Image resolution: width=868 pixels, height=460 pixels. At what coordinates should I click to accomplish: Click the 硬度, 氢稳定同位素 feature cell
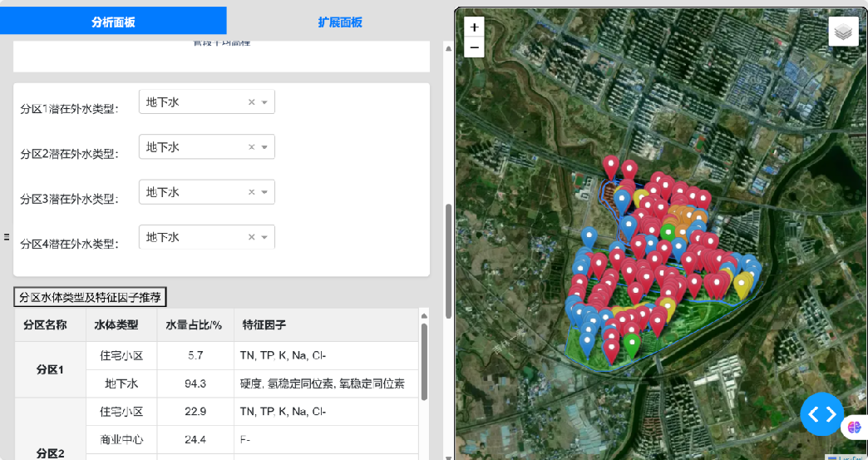coord(326,383)
